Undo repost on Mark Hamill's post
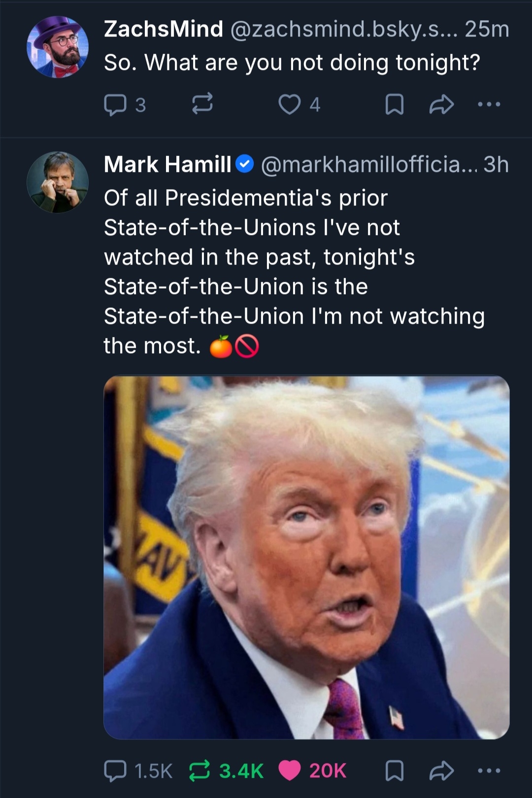 (x=199, y=771)
